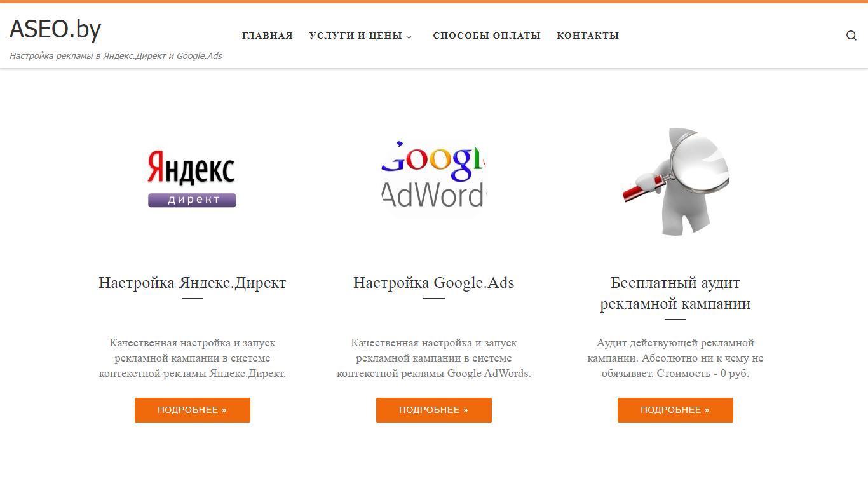The width and height of the screenshot is (868, 488).
Task: Click the Яндекс.Директ description paragraph
Action: (193, 358)
